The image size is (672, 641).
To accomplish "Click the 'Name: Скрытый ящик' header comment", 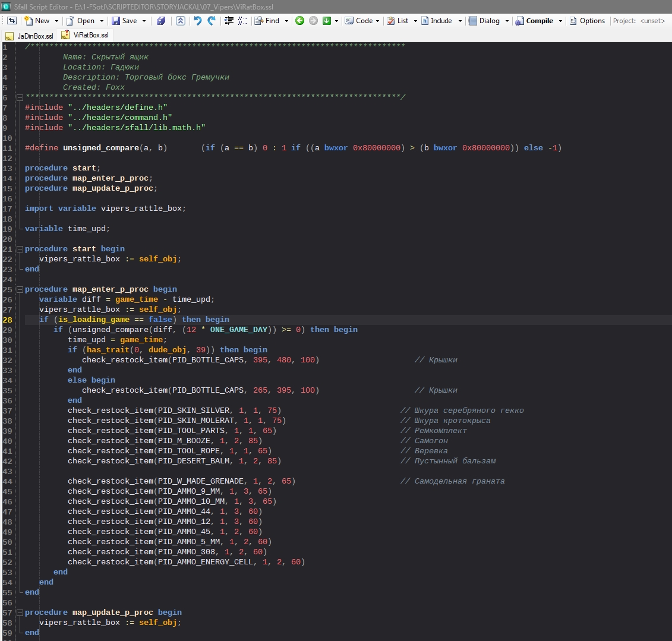I will click(x=105, y=57).
